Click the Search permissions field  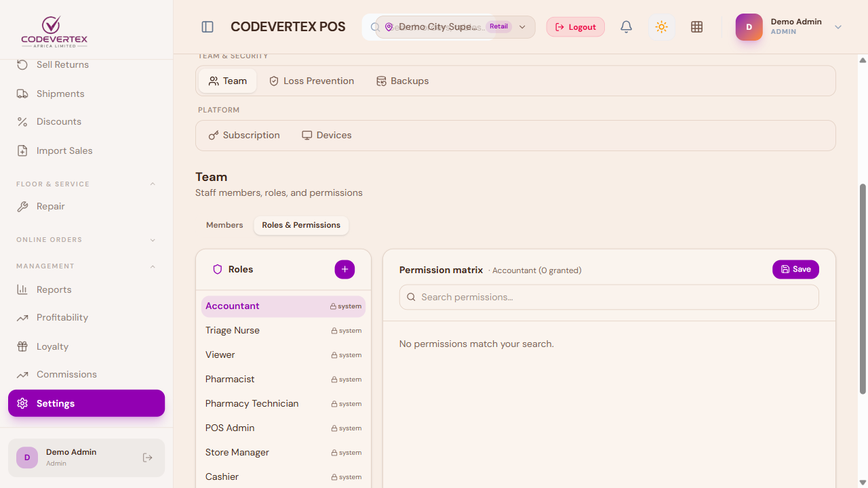pos(609,298)
